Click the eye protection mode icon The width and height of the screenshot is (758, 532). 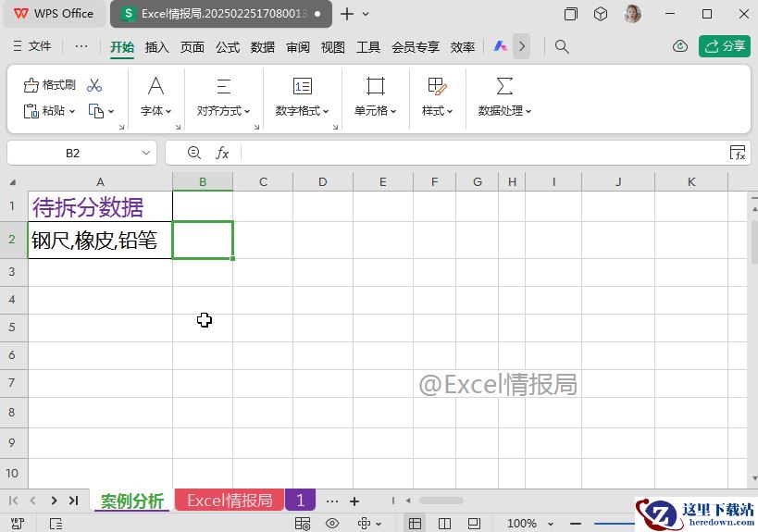(332, 524)
